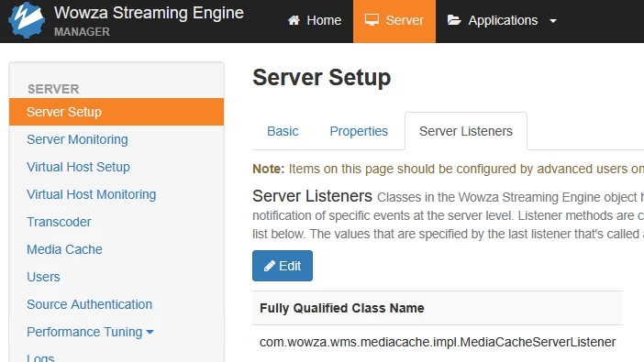This screenshot has height=362, width=644.
Task: Open Source Authentication sidebar link
Action: 90,304
